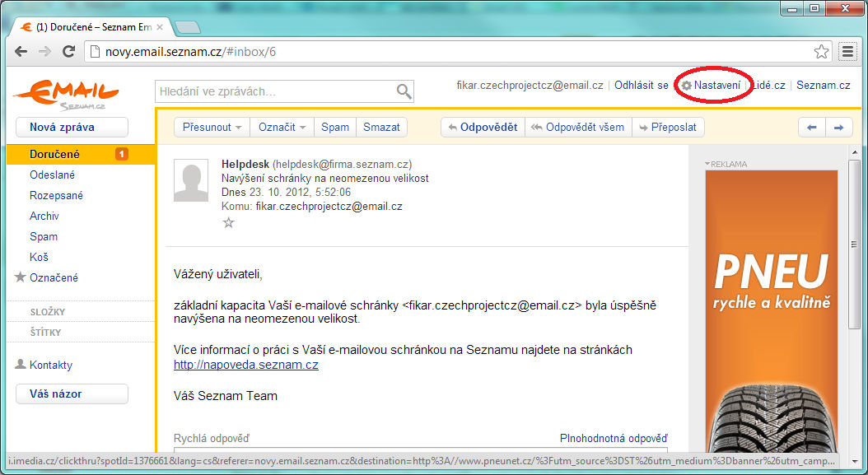This screenshot has height=475, width=868.
Task: Click the browser forward arrow
Action: pos(44,52)
